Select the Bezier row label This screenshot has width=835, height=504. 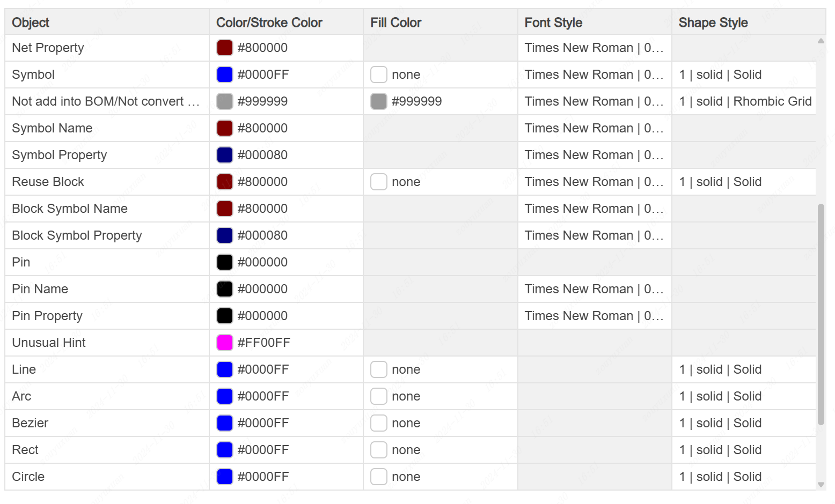point(30,423)
